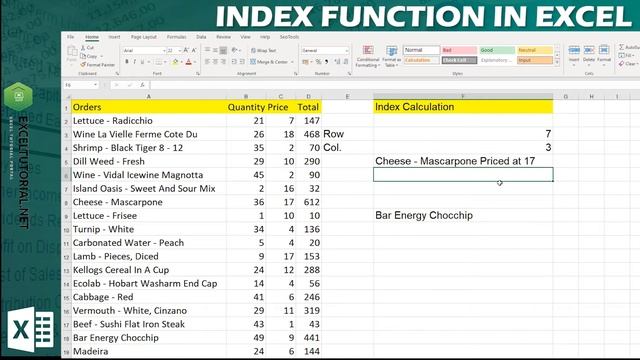
Task: Click the AutoSum sigma icon
Action: point(621,47)
